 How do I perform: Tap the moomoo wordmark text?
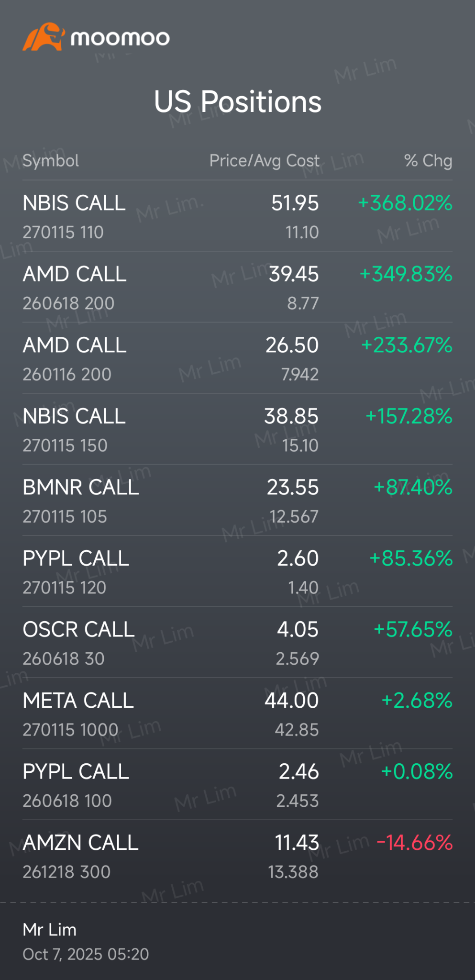(120, 38)
